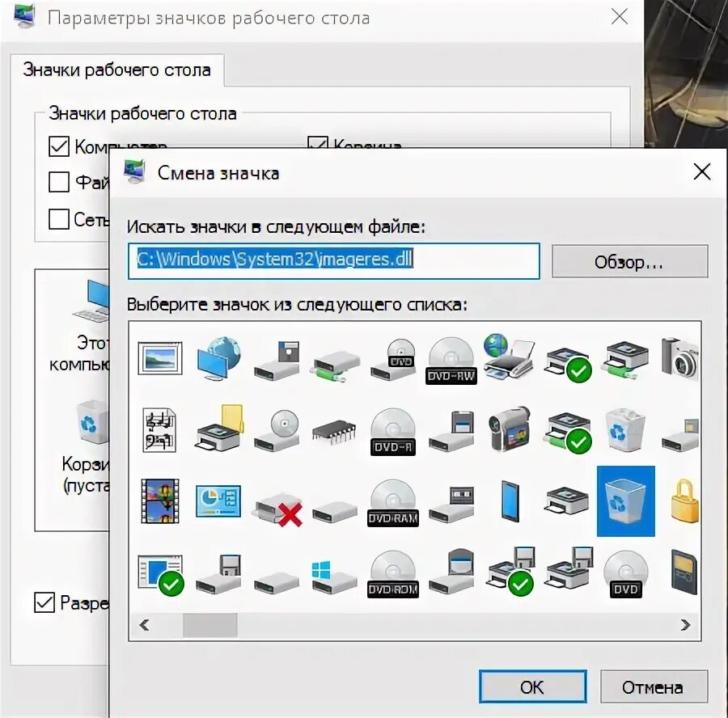
Task: Select the highlighted empty recycle bin icon
Action: [x=625, y=501]
